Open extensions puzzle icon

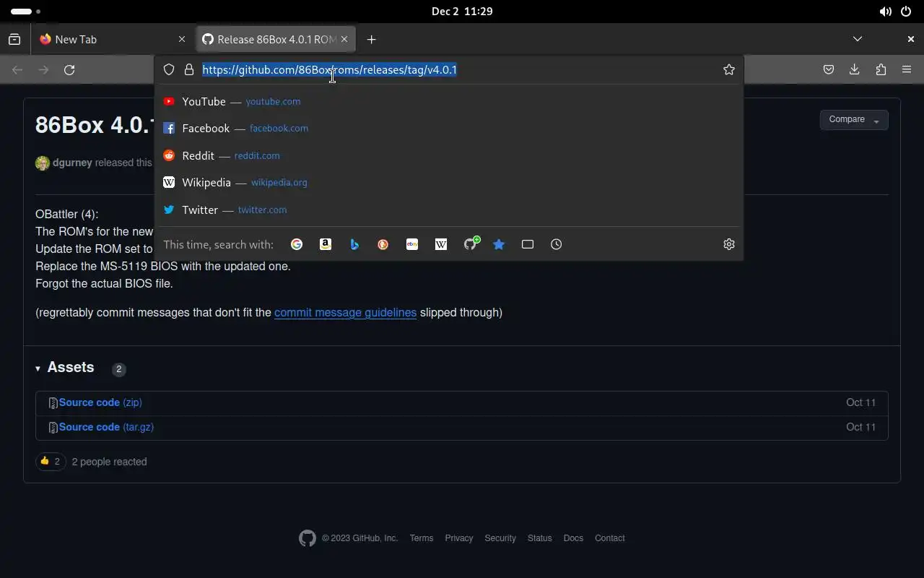click(881, 69)
